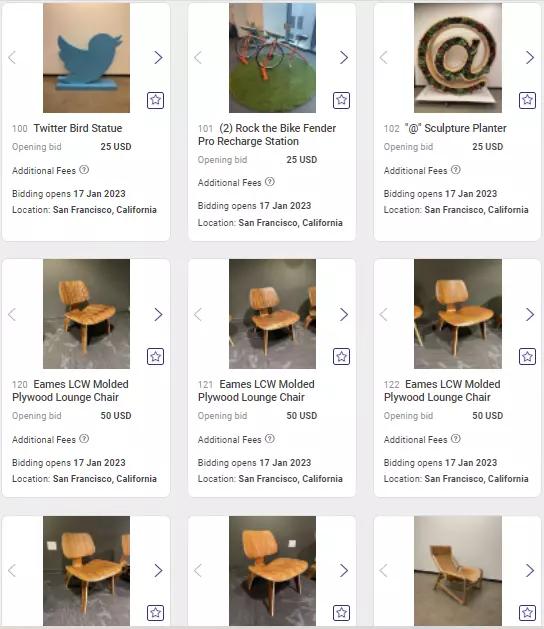Click Additional Fees help icon for lot 100
The height and width of the screenshot is (629, 544).
84,170
